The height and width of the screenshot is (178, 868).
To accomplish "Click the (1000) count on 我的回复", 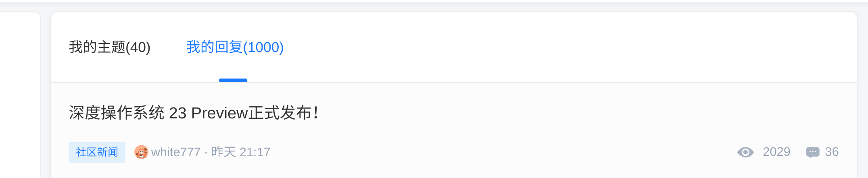I will click(263, 48).
